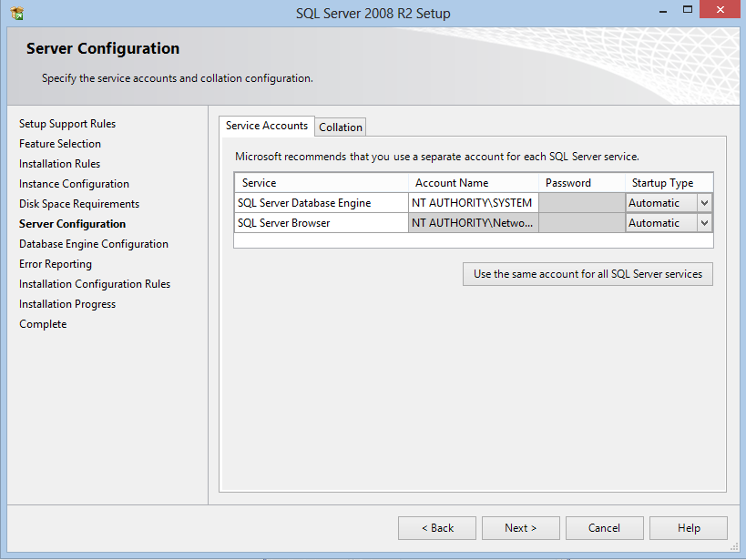Open Help for this setup page
The height and width of the screenshot is (560, 746).
tap(689, 528)
